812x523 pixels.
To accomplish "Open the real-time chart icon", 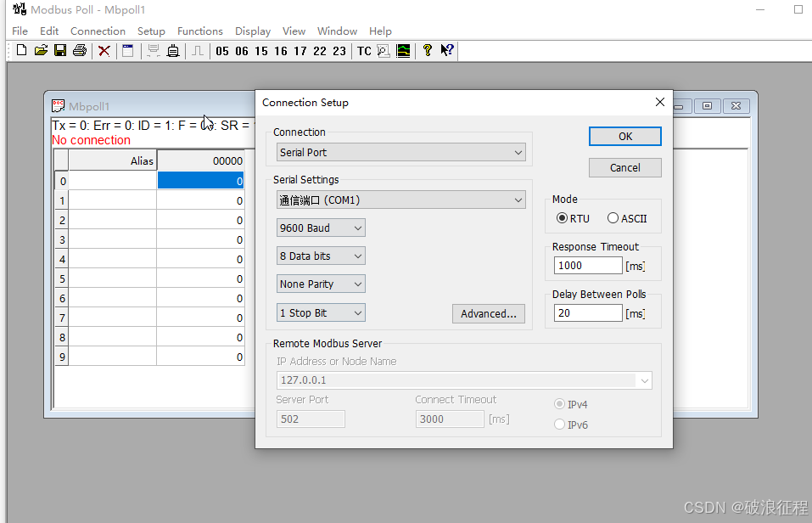I will (403, 51).
